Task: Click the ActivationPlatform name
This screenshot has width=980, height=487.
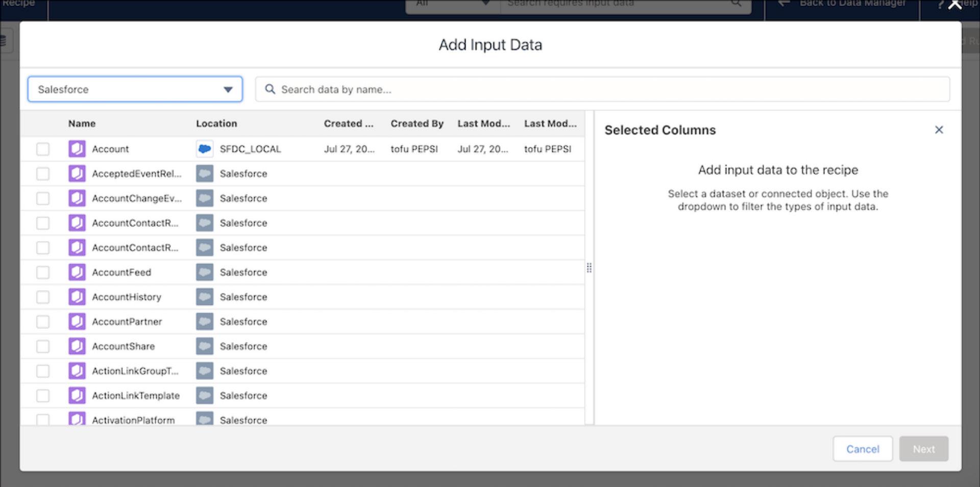Action: pos(133,420)
